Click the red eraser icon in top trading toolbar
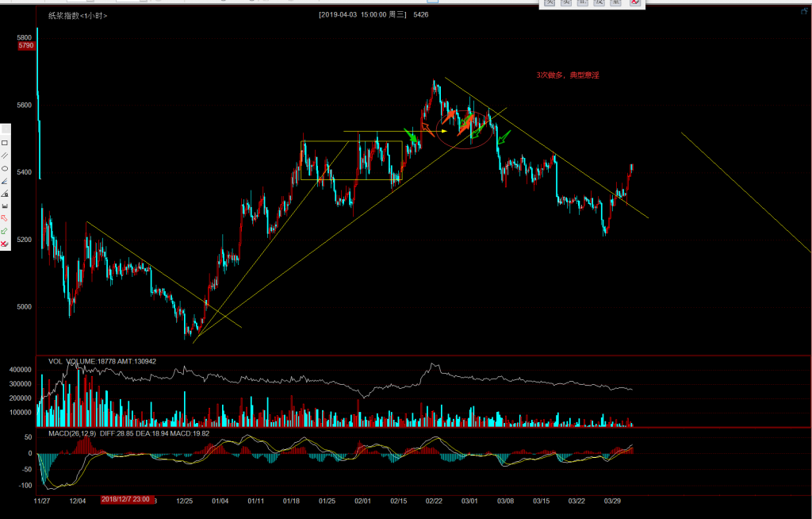This screenshot has width=812, height=519. click(634, 3)
